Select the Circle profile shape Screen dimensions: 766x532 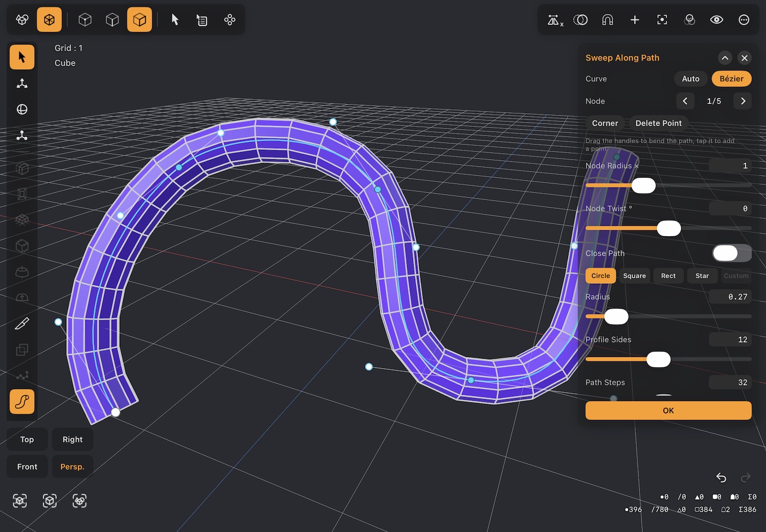[x=601, y=276]
